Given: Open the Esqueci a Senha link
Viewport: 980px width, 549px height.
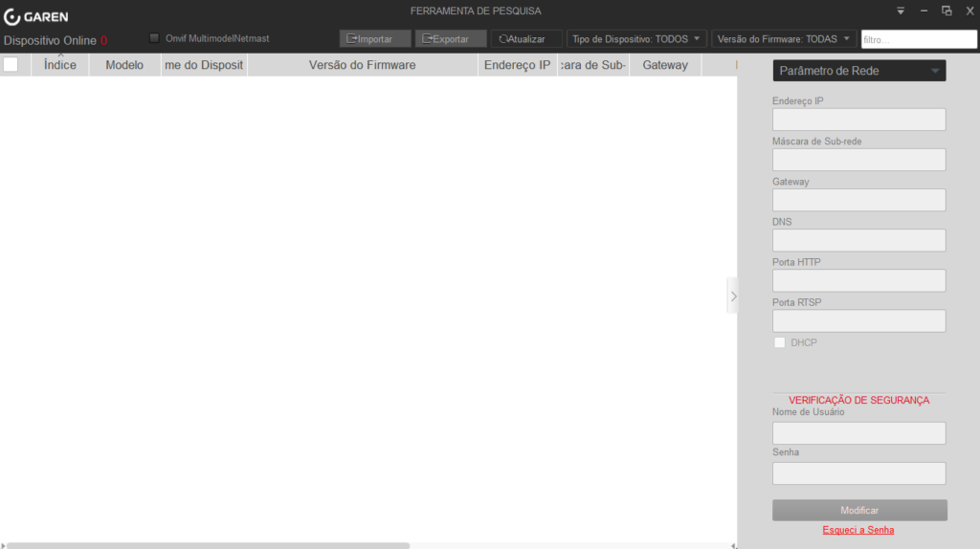Looking at the screenshot, I should tap(858, 530).
